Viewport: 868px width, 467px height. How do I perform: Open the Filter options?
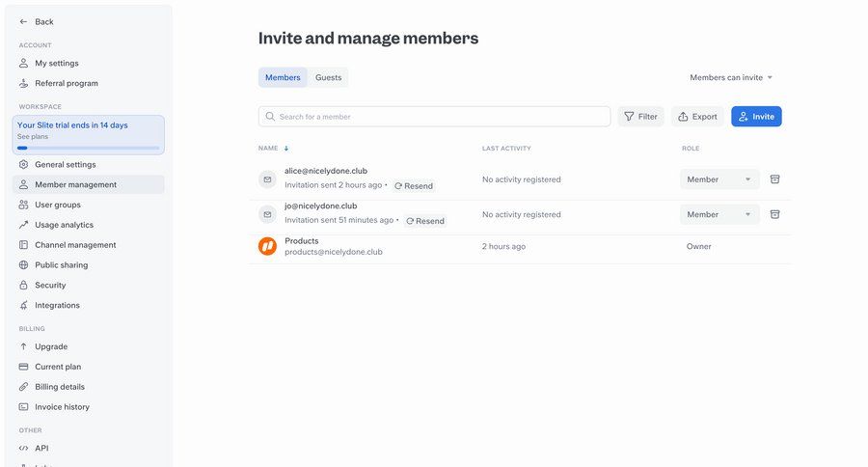click(640, 117)
